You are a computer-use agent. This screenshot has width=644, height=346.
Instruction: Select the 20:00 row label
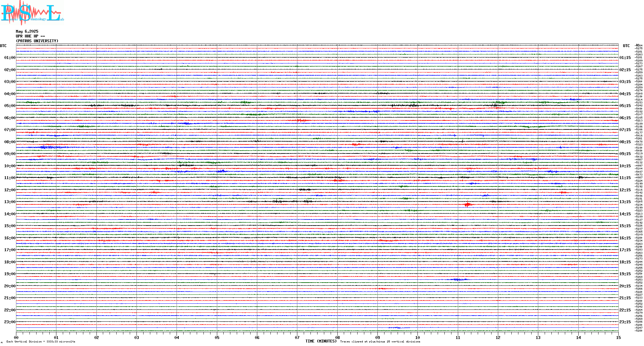pos(10,286)
